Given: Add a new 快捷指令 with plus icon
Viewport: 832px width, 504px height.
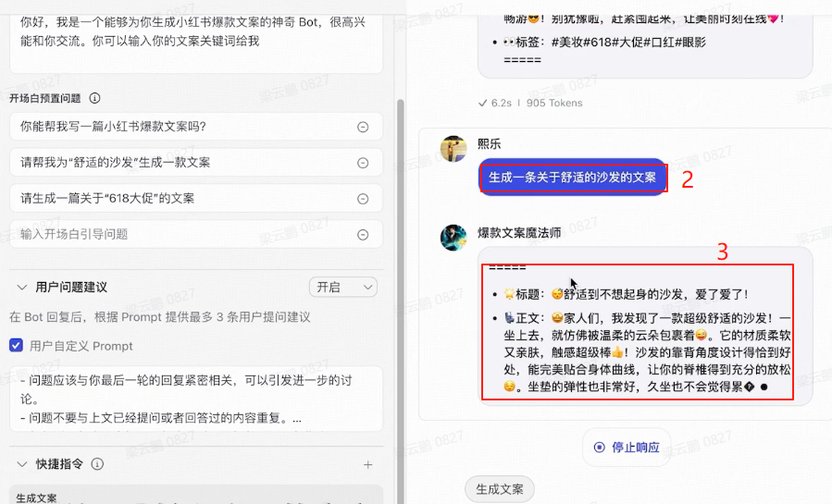Looking at the screenshot, I should [367, 465].
